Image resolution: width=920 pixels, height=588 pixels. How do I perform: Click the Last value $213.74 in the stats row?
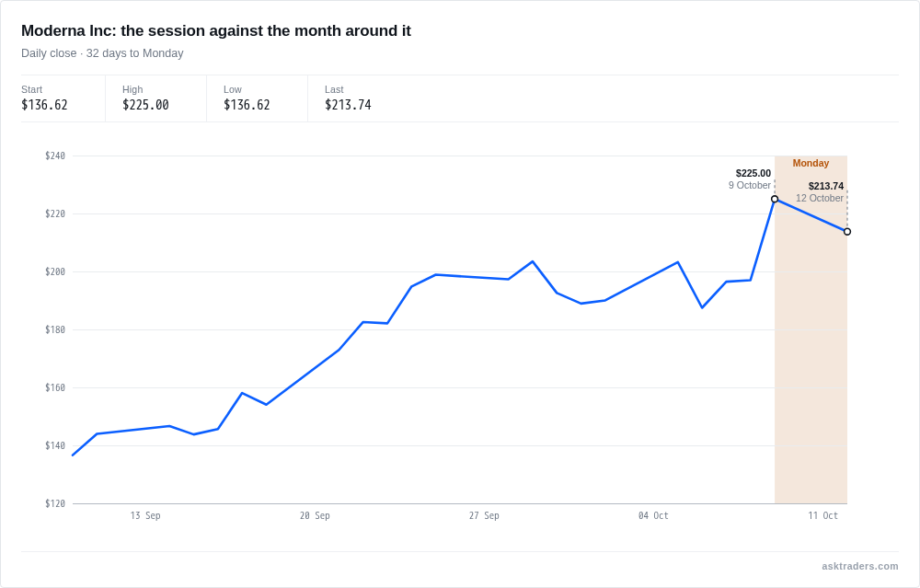tap(348, 105)
